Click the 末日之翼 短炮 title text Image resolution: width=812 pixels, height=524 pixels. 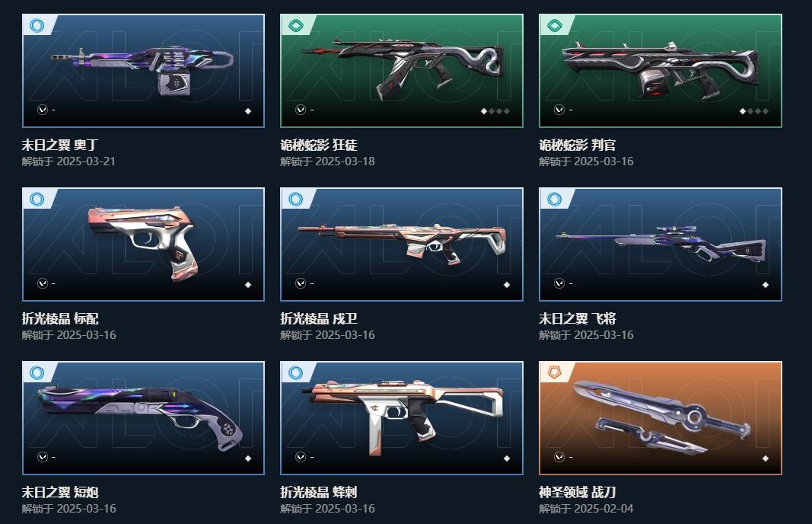pos(60,492)
